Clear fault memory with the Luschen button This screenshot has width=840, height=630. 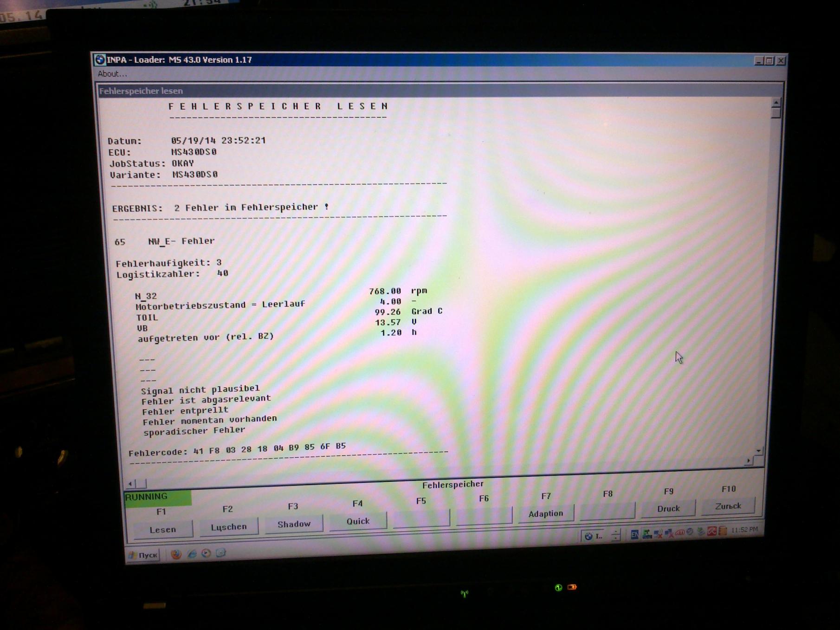pos(229,527)
